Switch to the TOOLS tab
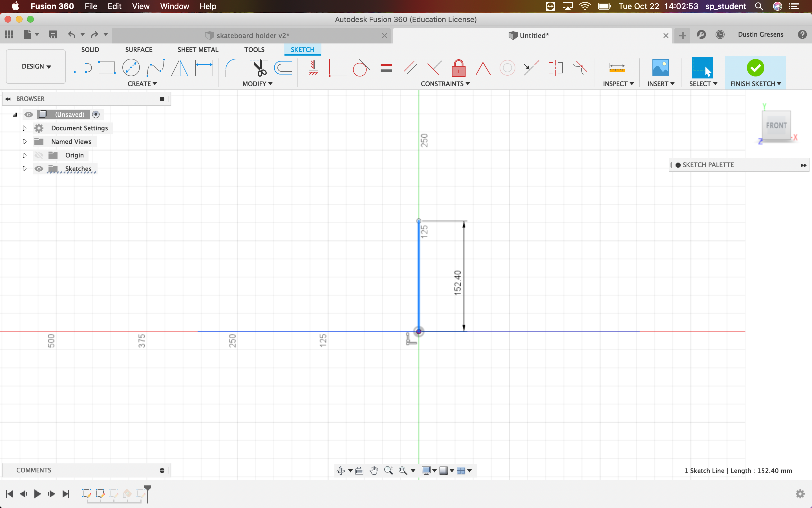Viewport: 812px width, 508px height. (x=254, y=49)
